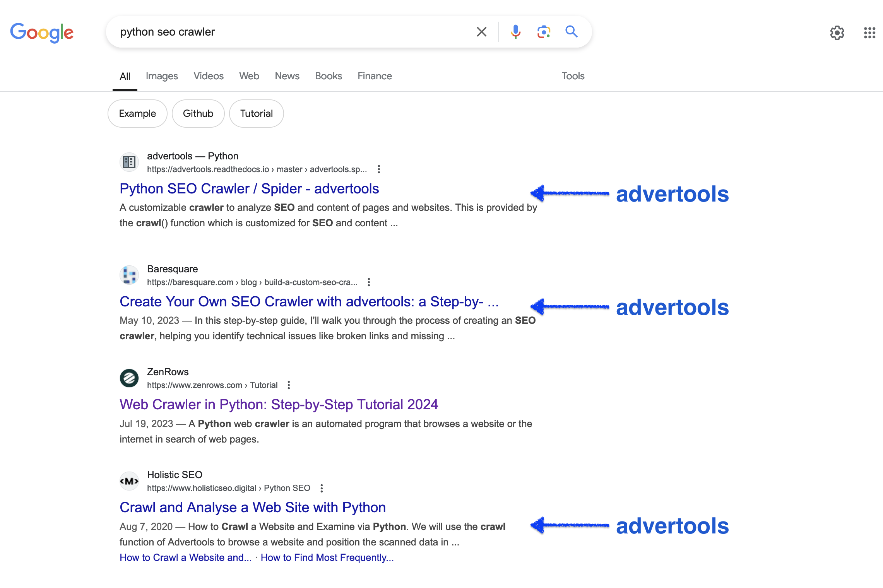Open Web Crawler in Python Tutorial 2024 result
This screenshot has width=883, height=588.
click(279, 405)
